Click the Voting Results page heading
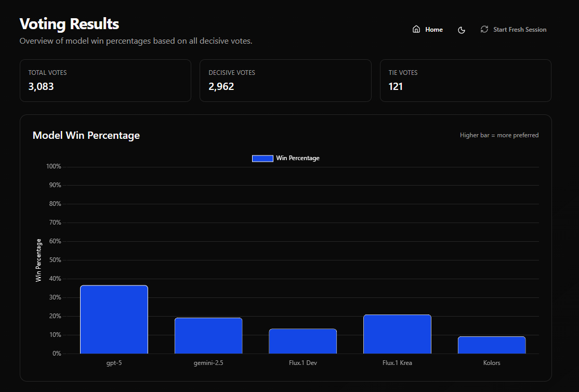The height and width of the screenshot is (392, 579). click(x=69, y=23)
